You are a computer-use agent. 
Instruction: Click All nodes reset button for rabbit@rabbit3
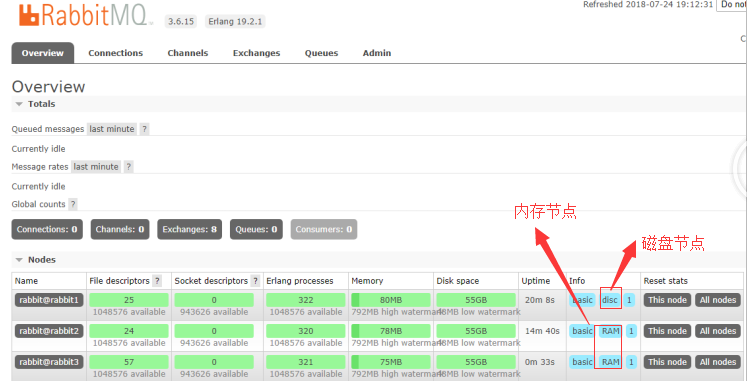pos(718,362)
